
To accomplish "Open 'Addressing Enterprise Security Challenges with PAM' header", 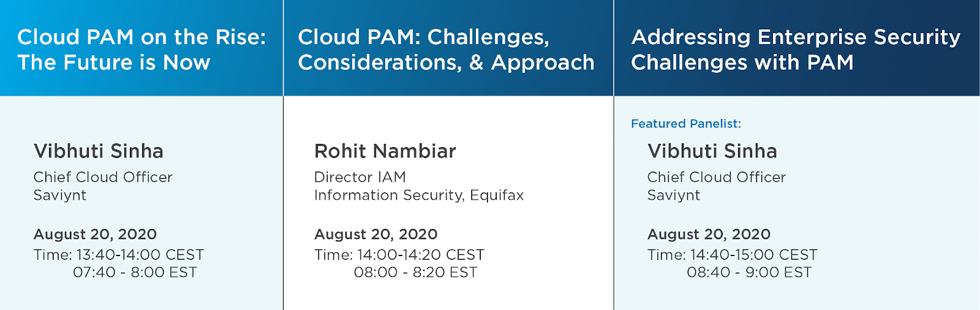I will pos(796,50).
